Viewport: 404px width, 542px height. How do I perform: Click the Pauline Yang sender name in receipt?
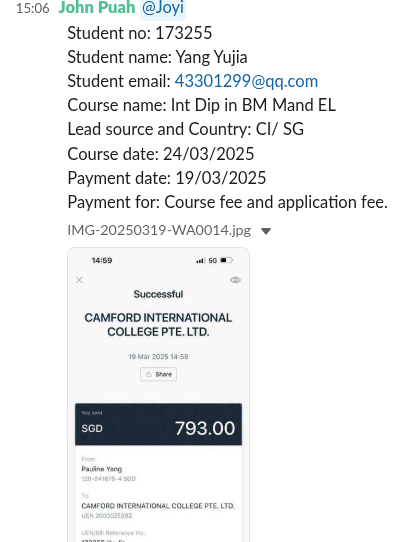pyautogui.click(x=102, y=469)
